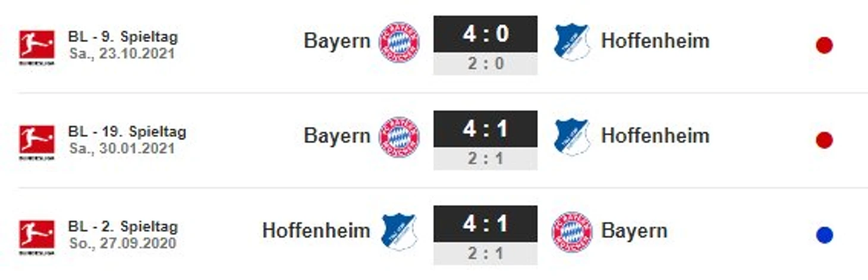Open Hoffenheim home team name in 2. Spieltag row
The height and width of the screenshot is (280, 868).
(x=316, y=231)
